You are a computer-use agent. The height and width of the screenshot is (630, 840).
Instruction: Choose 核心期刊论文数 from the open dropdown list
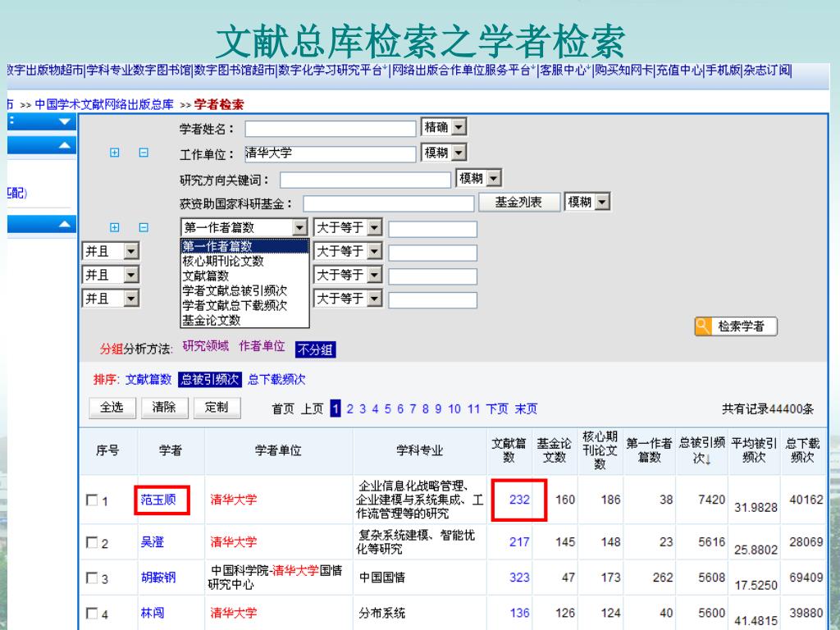point(223,261)
